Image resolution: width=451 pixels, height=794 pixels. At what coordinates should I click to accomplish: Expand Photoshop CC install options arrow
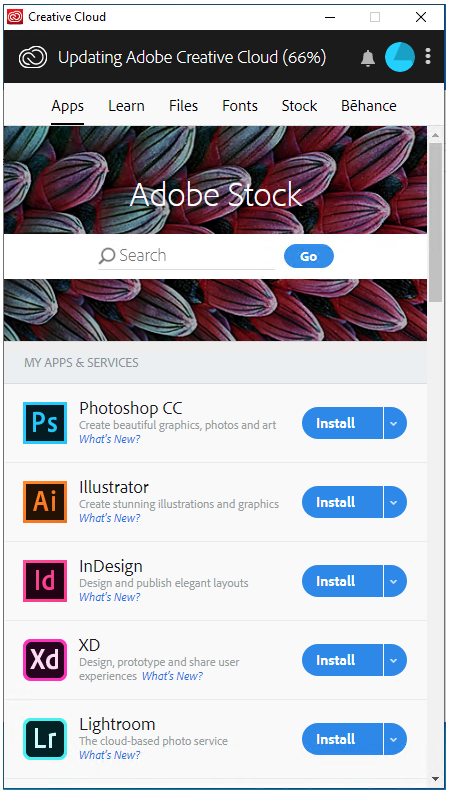395,423
